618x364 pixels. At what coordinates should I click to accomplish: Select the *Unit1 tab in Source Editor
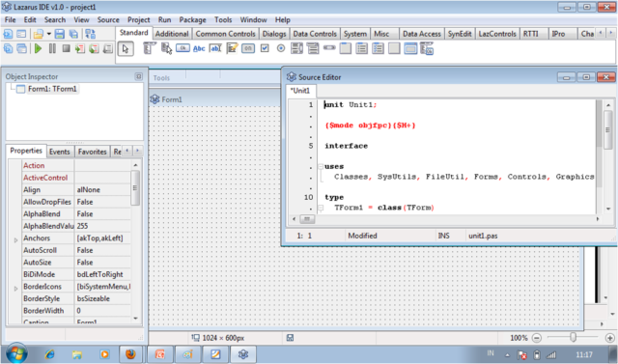pos(300,91)
